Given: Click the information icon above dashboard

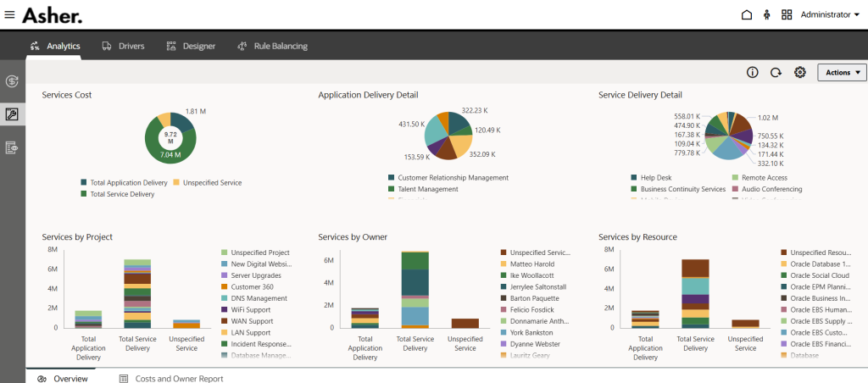Looking at the screenshot, I should tap(752, 73).
